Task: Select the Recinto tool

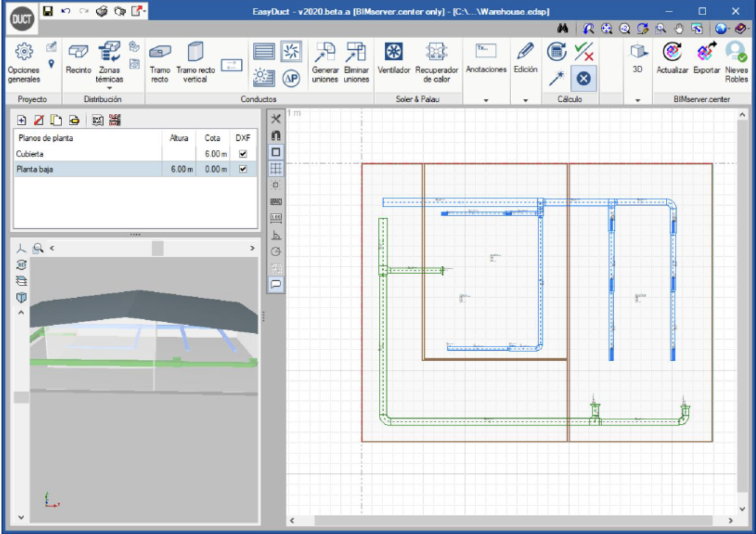Action: coord(78,60)
